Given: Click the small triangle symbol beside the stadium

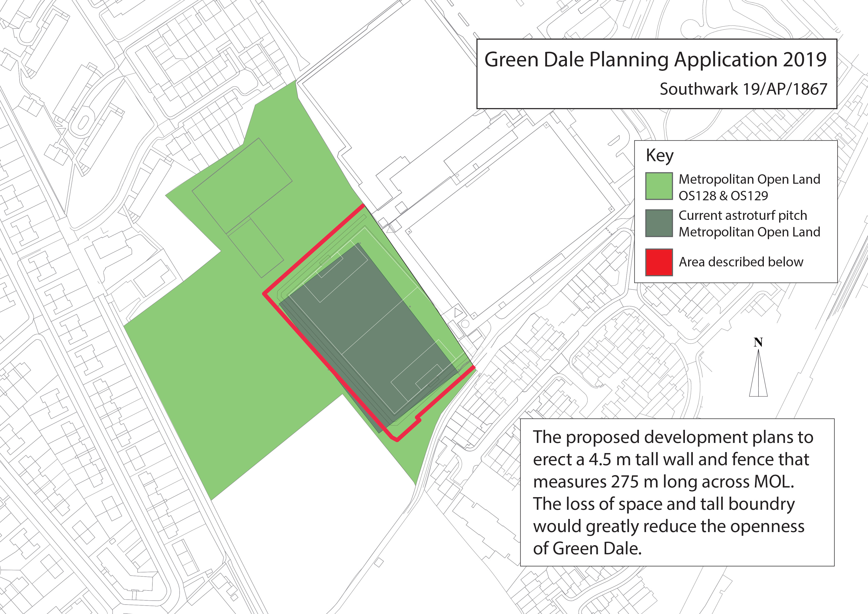Looking at the screenshot, I should point(458,312).
